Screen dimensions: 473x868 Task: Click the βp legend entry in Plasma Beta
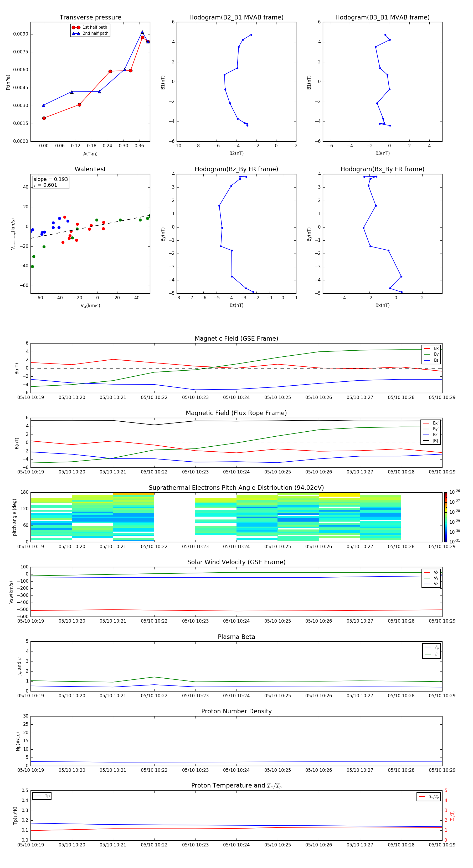pos(431,647)
